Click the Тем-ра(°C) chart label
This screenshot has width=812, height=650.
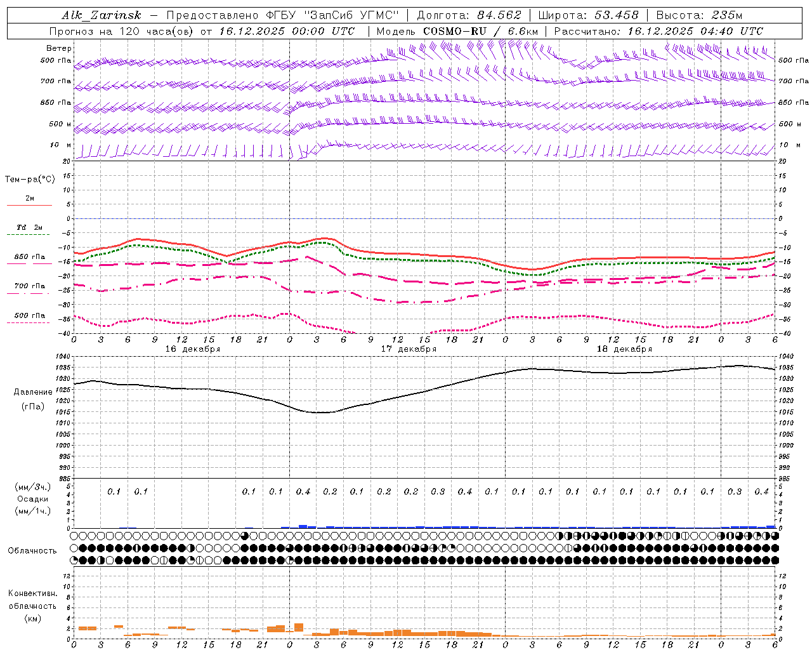(30, 180)
